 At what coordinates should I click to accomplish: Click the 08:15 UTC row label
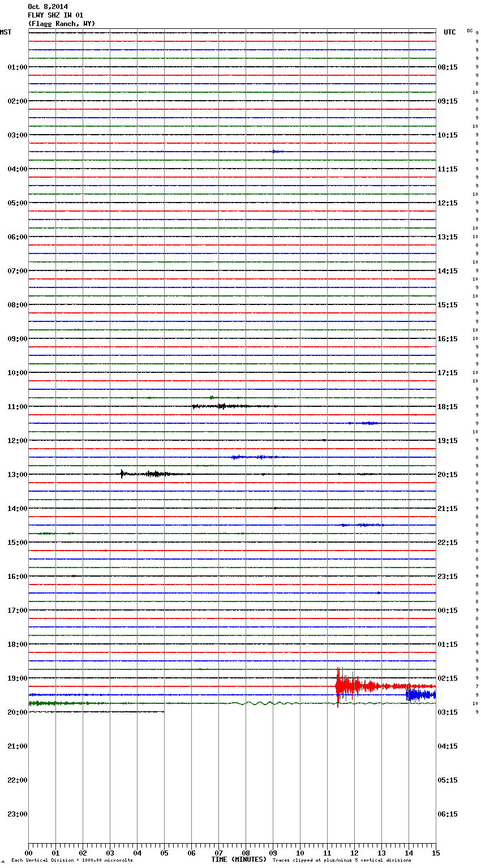point(448,67)
